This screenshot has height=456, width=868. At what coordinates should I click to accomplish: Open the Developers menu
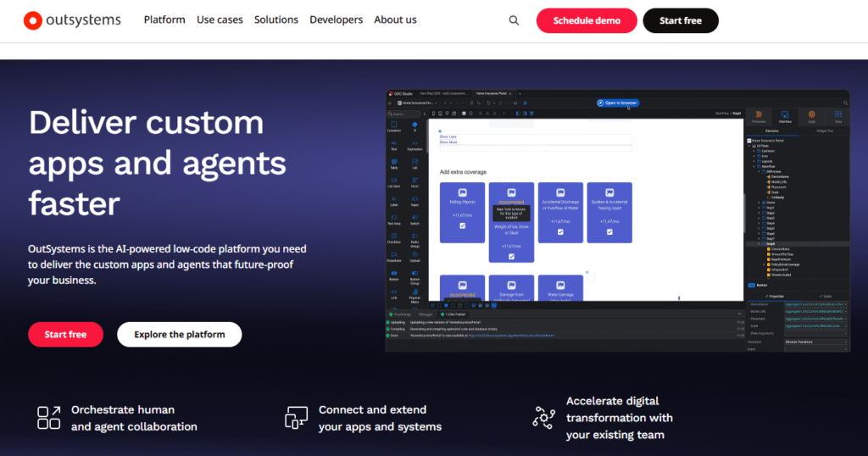[336, 20]
